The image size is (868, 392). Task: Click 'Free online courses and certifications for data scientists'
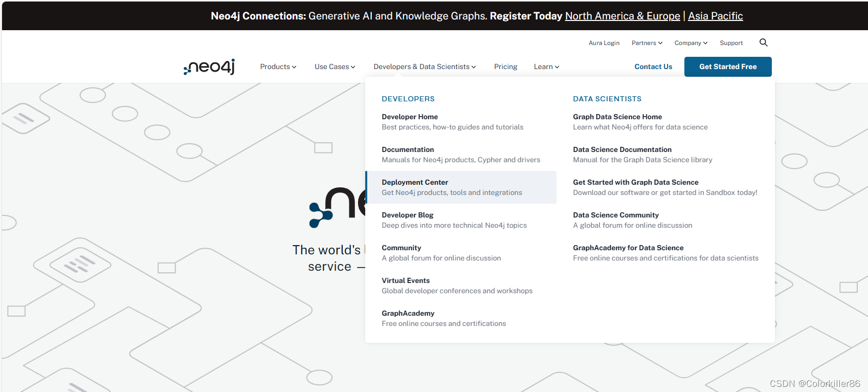(x=665, y=258)
